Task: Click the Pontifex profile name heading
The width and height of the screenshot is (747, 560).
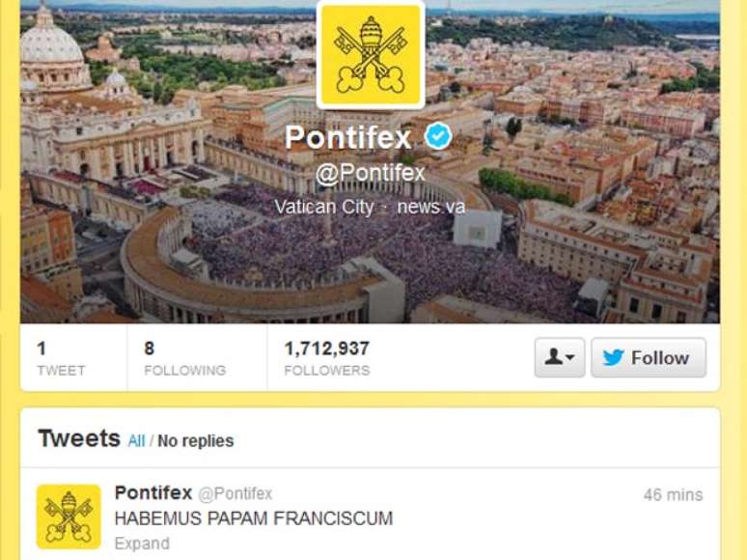Action: pyautogui.click(x=348, y=138)
